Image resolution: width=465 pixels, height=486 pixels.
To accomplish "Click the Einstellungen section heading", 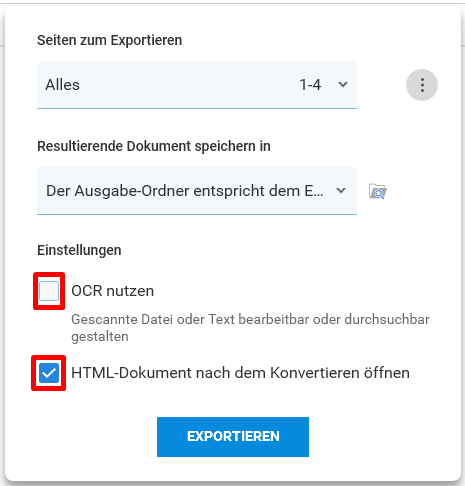I will pos(79,250).
